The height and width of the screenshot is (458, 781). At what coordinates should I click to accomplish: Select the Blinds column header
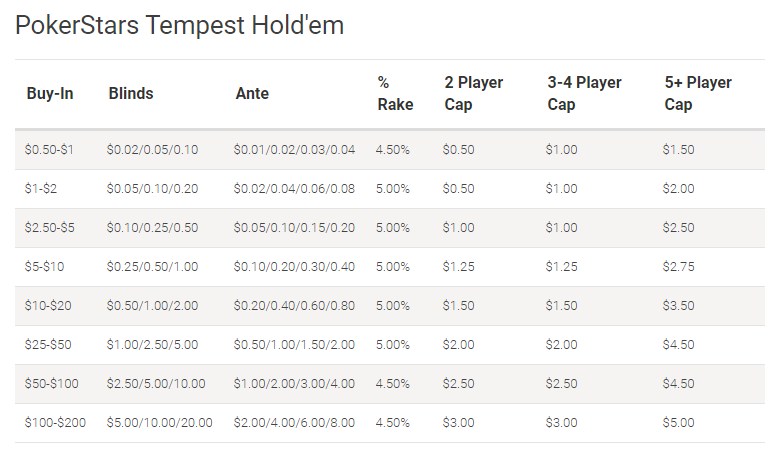130,94
